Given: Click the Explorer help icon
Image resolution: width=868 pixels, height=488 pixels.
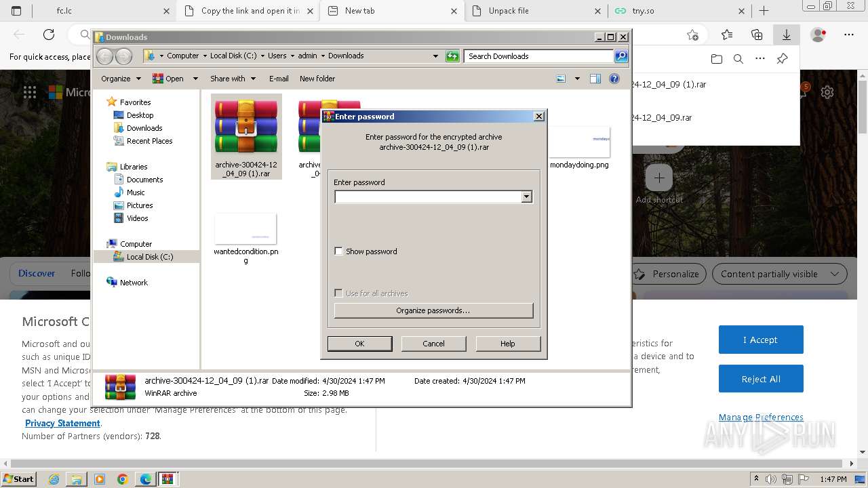Looking at the screenshot, I should pyautogui.click(x=614, y=79).
